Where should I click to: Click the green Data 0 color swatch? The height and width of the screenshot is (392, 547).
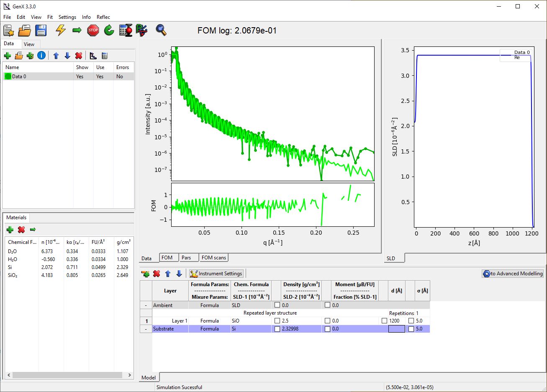(8, 77)
